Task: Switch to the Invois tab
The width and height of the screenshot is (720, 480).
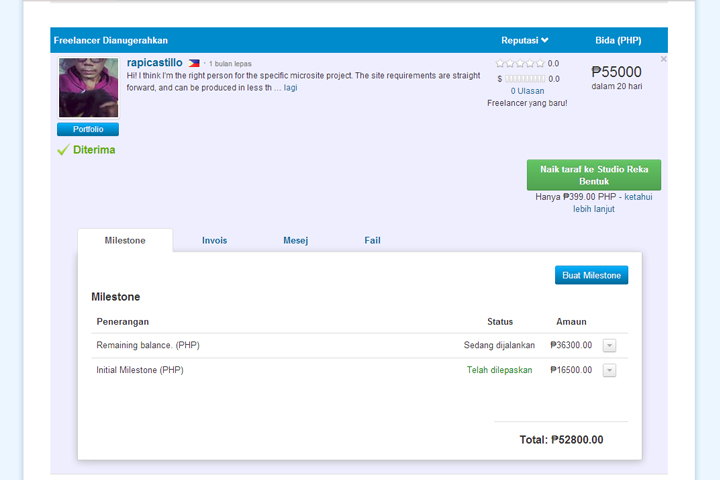Action: 214,240
